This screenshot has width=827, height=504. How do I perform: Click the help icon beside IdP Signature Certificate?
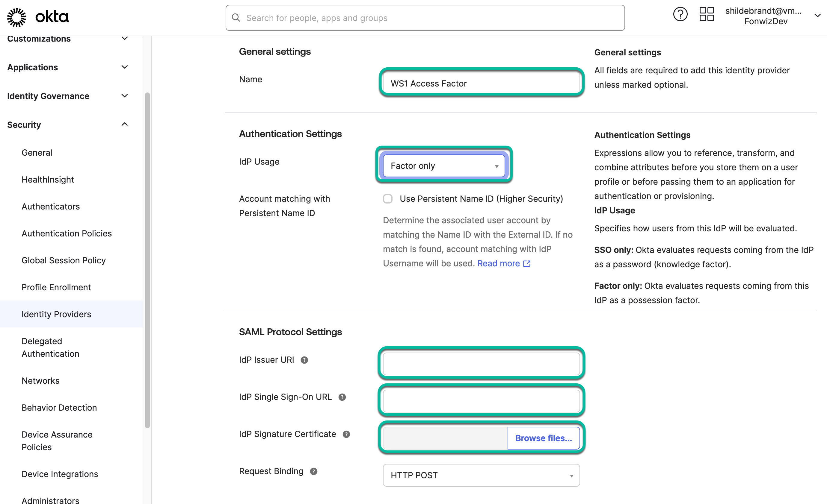click(x=347, y=434)
